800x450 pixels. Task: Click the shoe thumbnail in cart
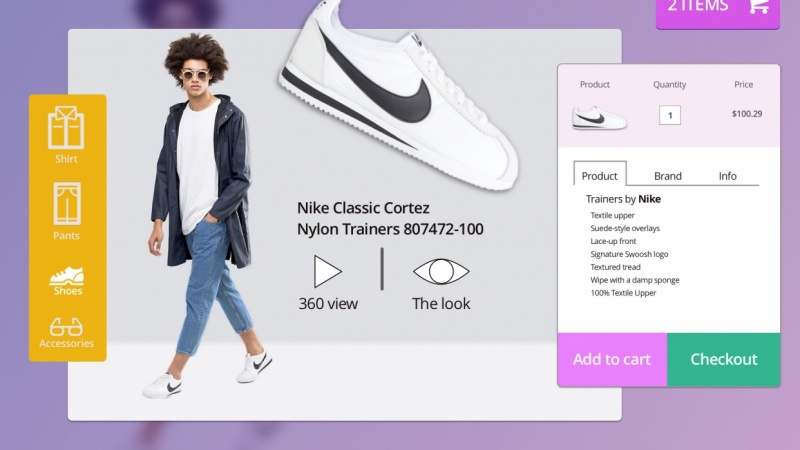point(599,118)
